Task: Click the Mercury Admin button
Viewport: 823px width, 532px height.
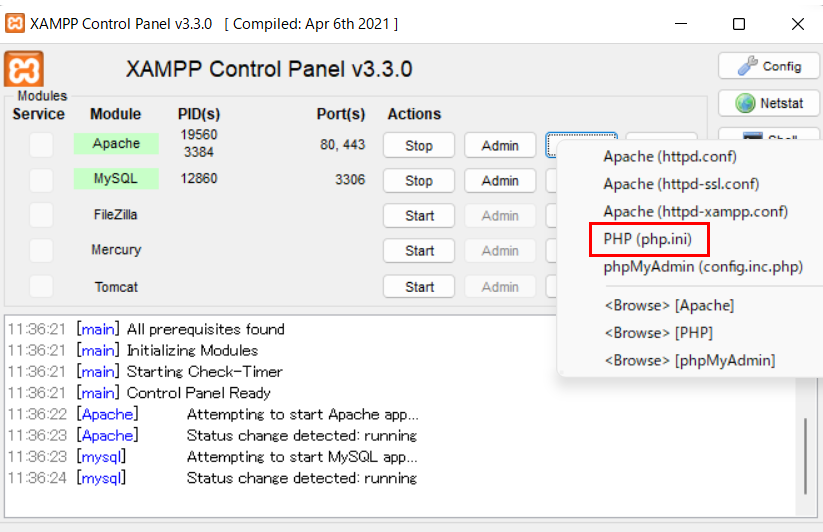Action: point(500,251)
